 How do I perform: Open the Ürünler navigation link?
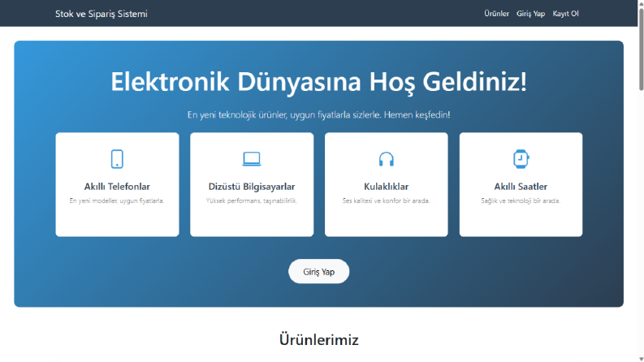click(x=496, y=14)
